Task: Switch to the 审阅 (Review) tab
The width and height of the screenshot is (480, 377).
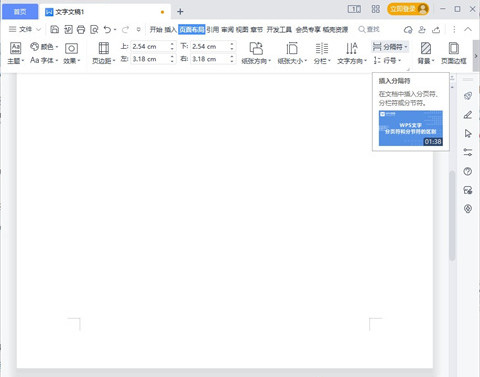Action: point(228,30)
